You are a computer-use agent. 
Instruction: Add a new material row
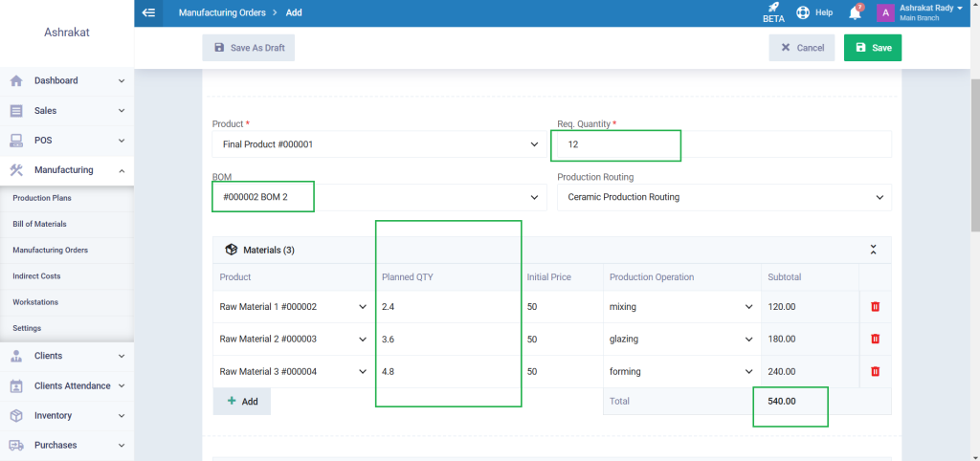pos(242,402)
